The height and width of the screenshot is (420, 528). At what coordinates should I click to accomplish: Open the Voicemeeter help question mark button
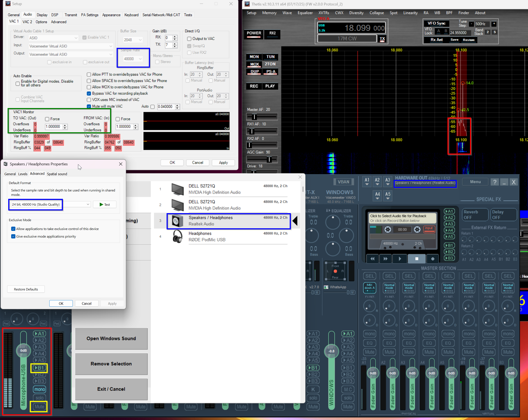[x=495, y=182]
